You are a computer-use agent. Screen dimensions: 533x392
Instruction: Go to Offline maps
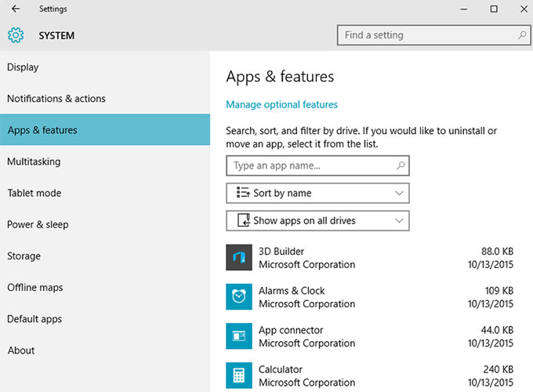(x=105, y=287)
